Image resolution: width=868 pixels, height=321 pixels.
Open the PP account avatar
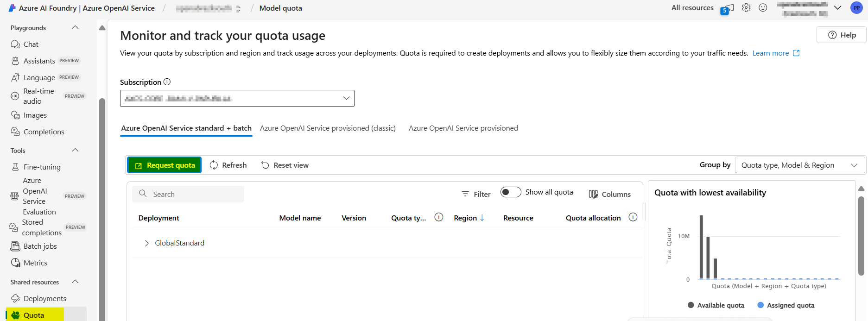[x=856, y=7]
